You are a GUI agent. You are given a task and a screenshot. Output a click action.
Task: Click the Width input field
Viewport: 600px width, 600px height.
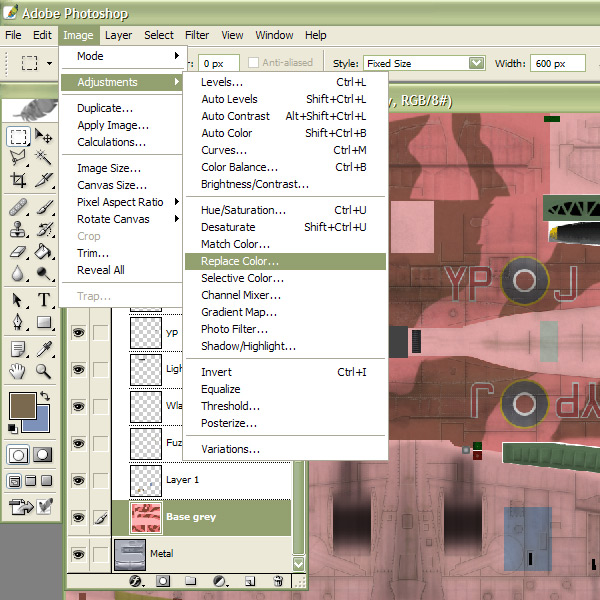coord(558,63)
